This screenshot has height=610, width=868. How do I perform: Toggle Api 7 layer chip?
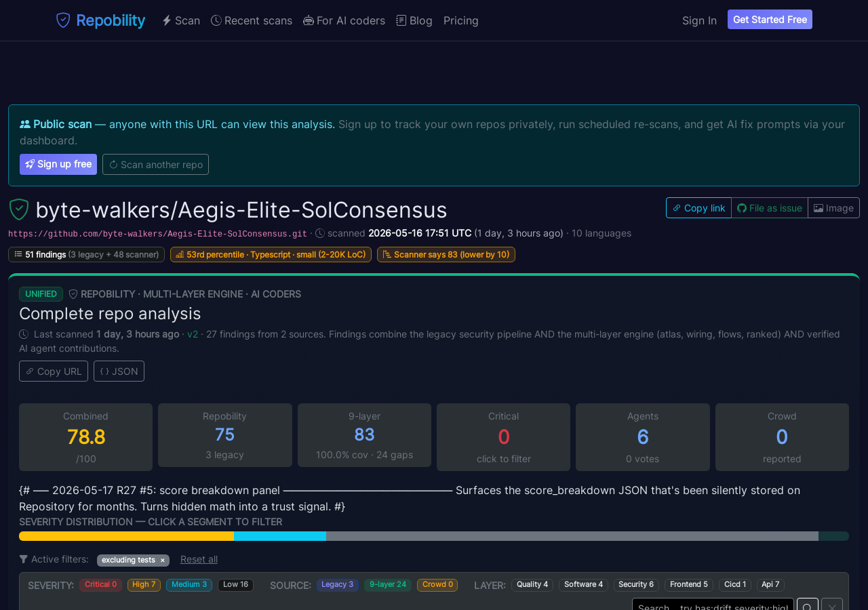(770, 584)
